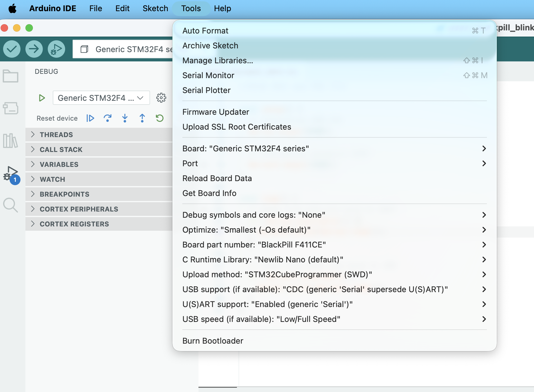Viewport: 534px width, 392px height.
Task: Open the Search sidebar icon
Action: 11,205
